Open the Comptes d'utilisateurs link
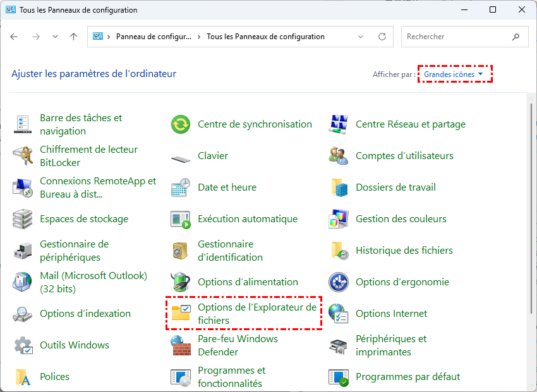Image resolution: width=537 pixels, height=392 pixels. click(404, 156)
